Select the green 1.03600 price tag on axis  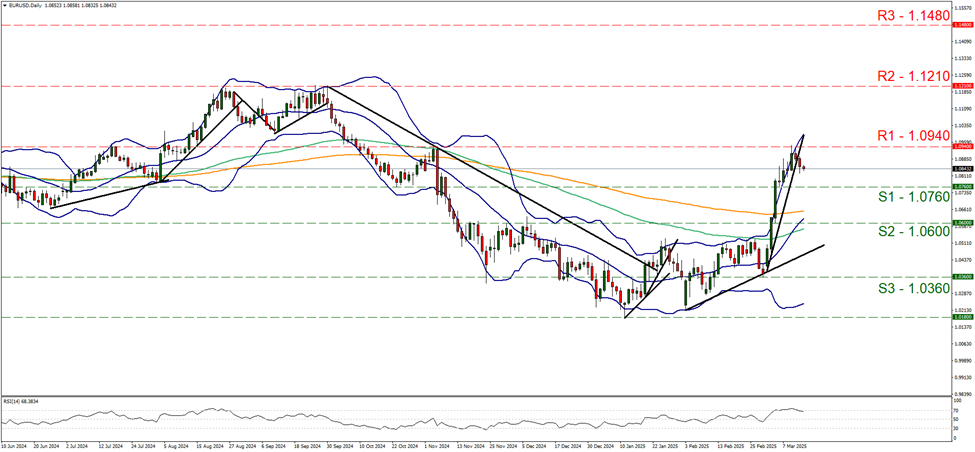963,277
